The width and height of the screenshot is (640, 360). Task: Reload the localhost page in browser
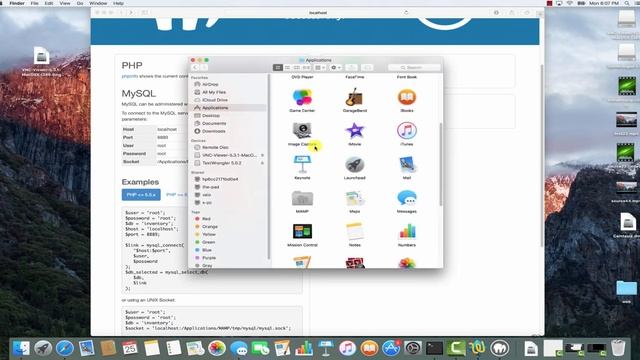coord(406,13)
